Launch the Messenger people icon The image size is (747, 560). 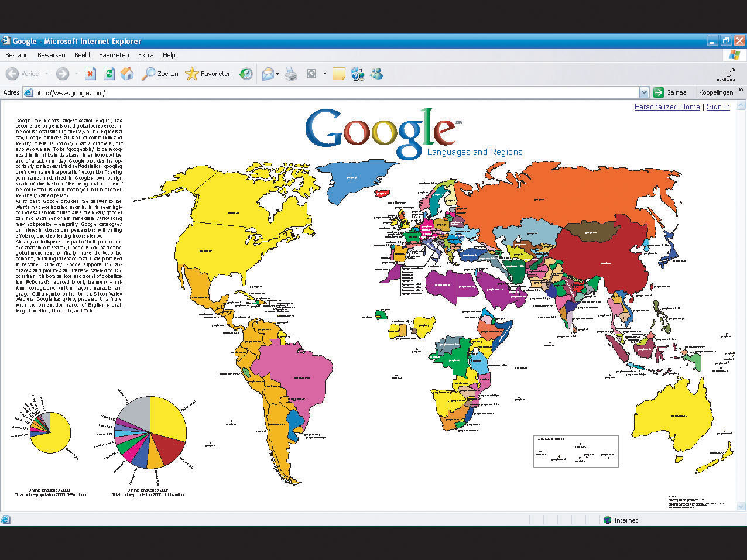click(376, 74)
